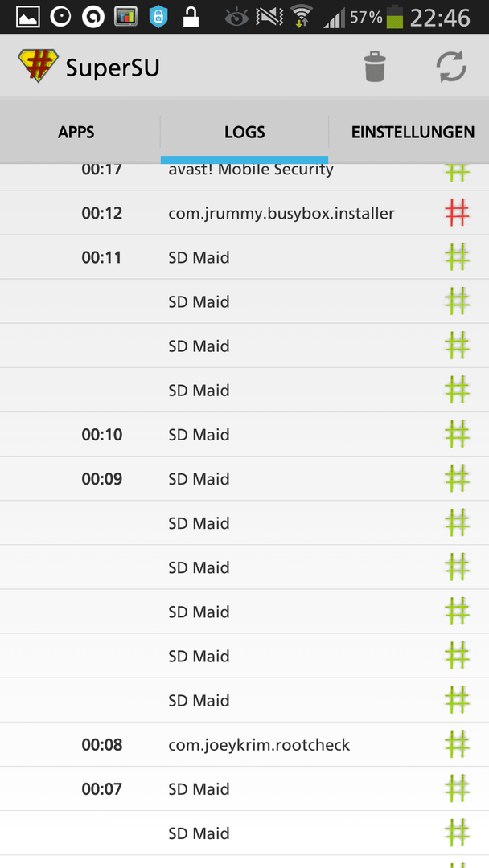489x868 pixels.
Task: Tap the Wi-Fi signal icon in status bar
Action: (x=302, y=16)
